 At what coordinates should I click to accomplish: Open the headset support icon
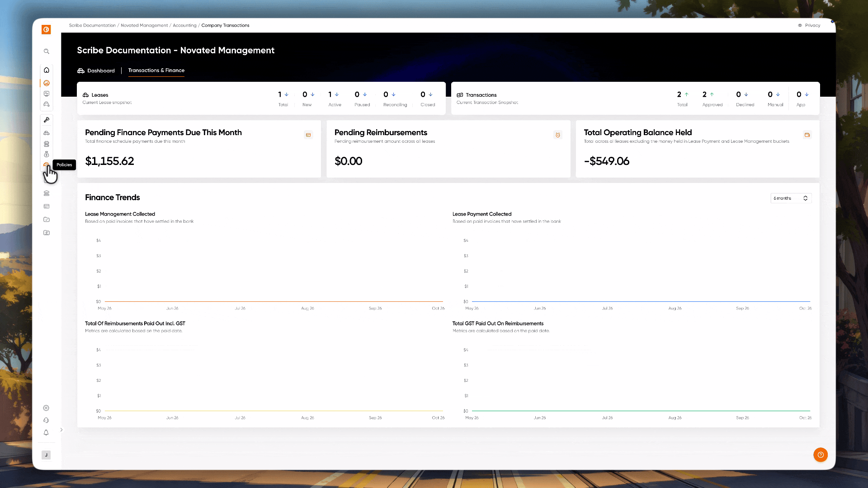pos(46,420)
